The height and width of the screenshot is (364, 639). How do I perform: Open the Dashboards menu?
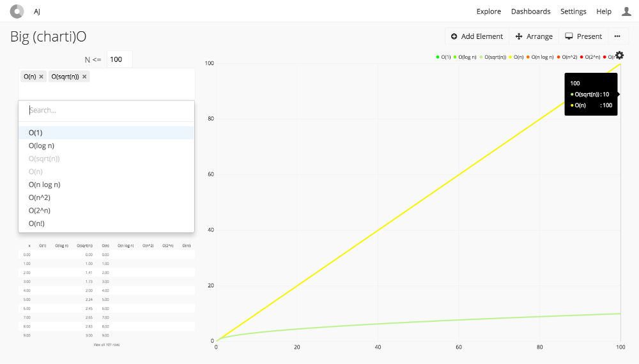(530, 11)
